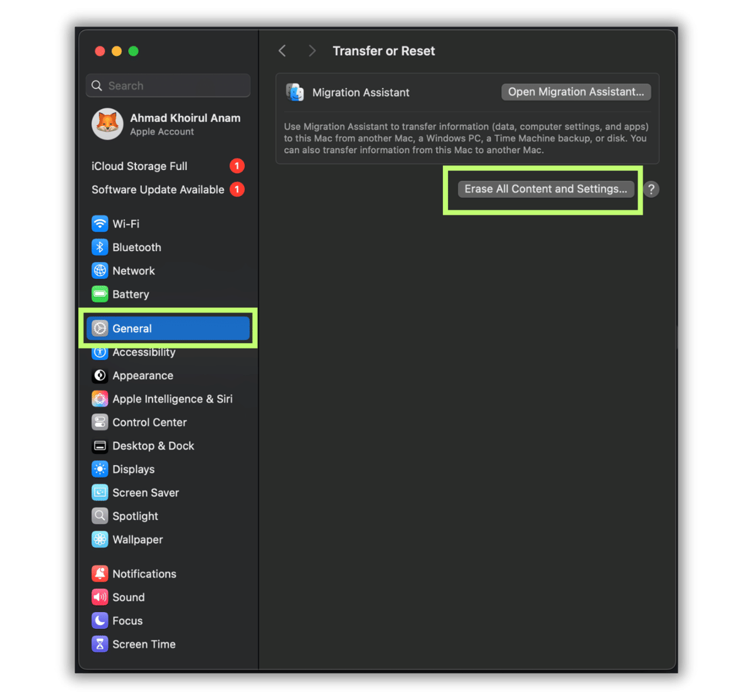Open Ahmad Khoirul Anam Apple Account
This screenshot has width=753, height=700.
[x=168, y=124]
